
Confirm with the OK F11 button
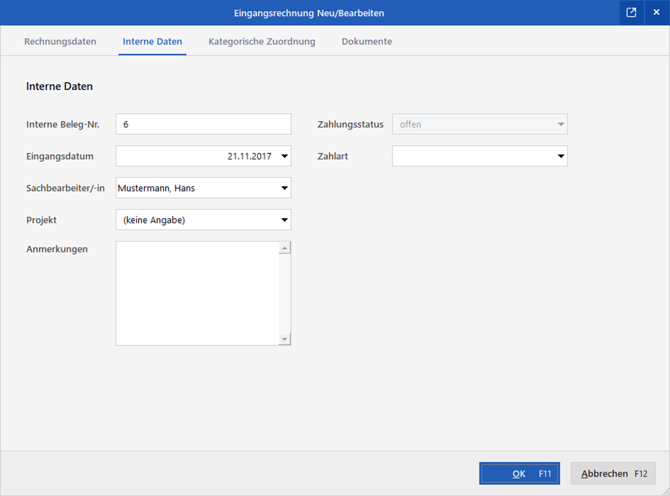point(519,474)
